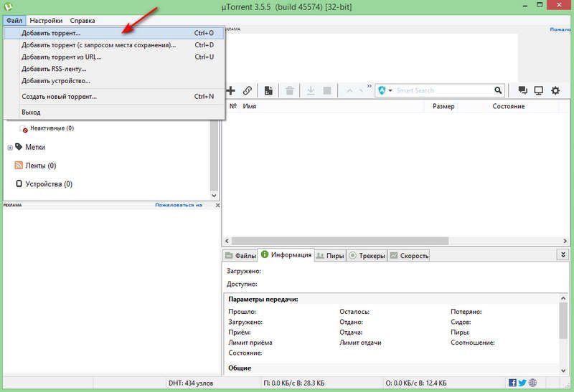Open the Трекеры tab
This screenshot has height=392, width=574.
(367, 256)
